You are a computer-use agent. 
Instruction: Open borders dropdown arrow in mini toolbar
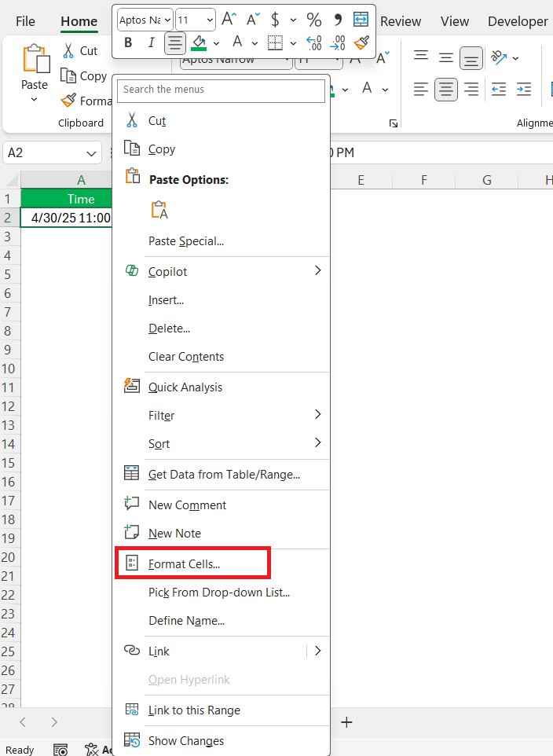coord(293,43)
